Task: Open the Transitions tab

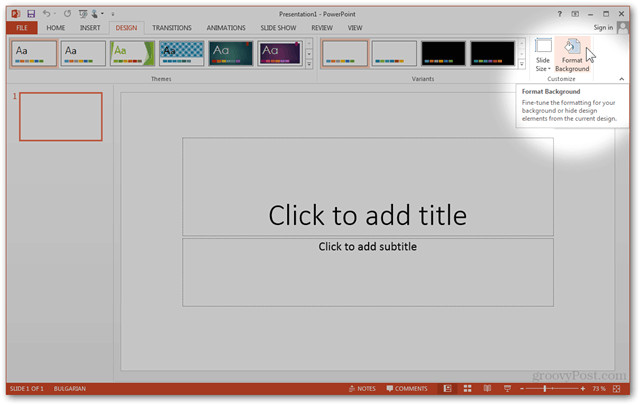Action: [x=171, y=28]
